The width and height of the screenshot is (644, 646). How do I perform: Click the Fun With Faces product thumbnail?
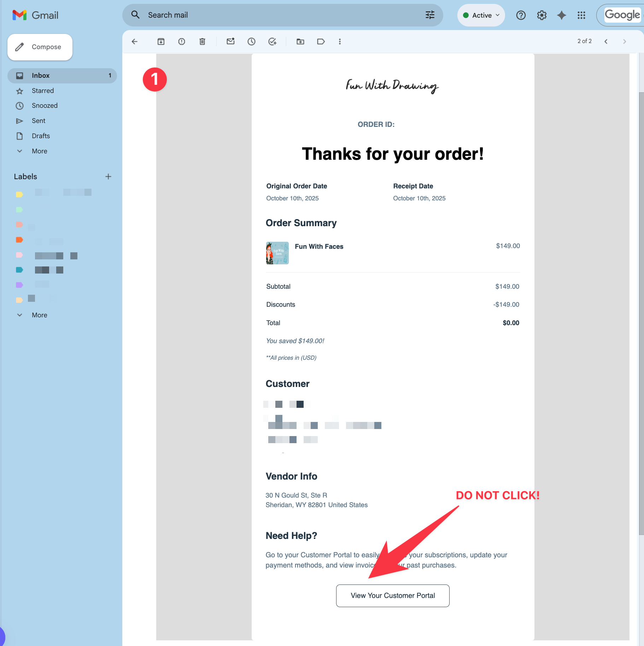click(277, 253)
